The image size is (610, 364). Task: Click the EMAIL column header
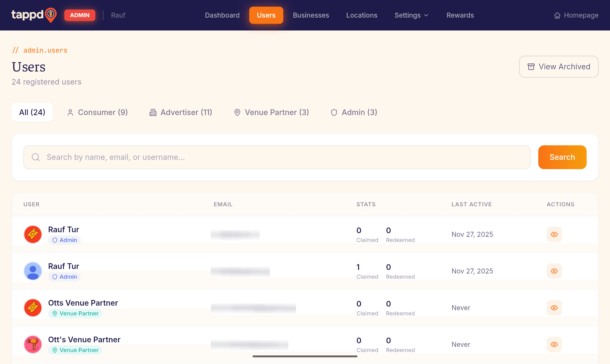pos(223,204)
